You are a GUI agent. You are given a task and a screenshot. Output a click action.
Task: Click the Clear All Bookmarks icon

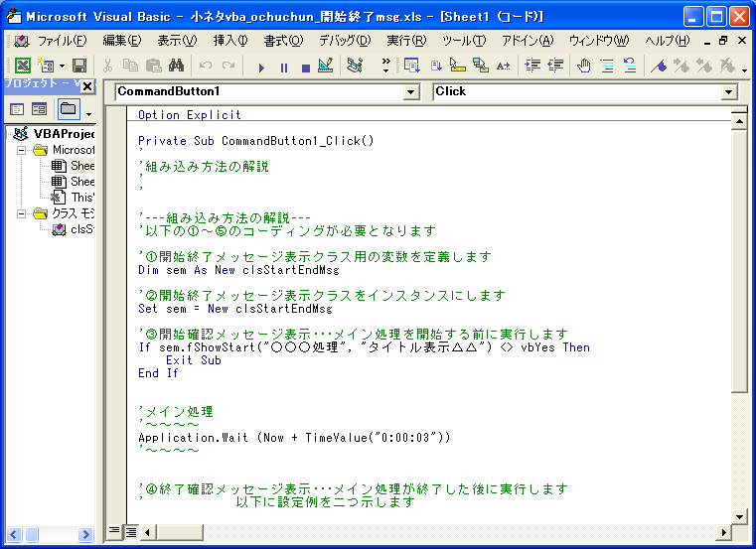pyautogui.click(x=726, y=66)
